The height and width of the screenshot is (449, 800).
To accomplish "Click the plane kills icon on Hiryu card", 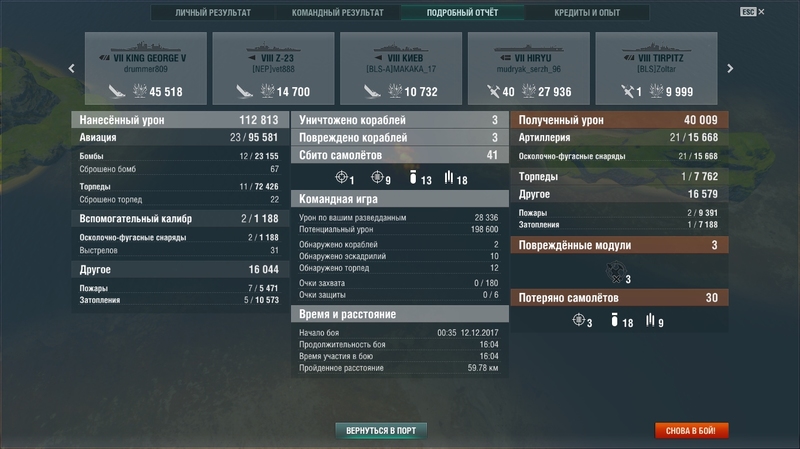I will pos(493,91).
